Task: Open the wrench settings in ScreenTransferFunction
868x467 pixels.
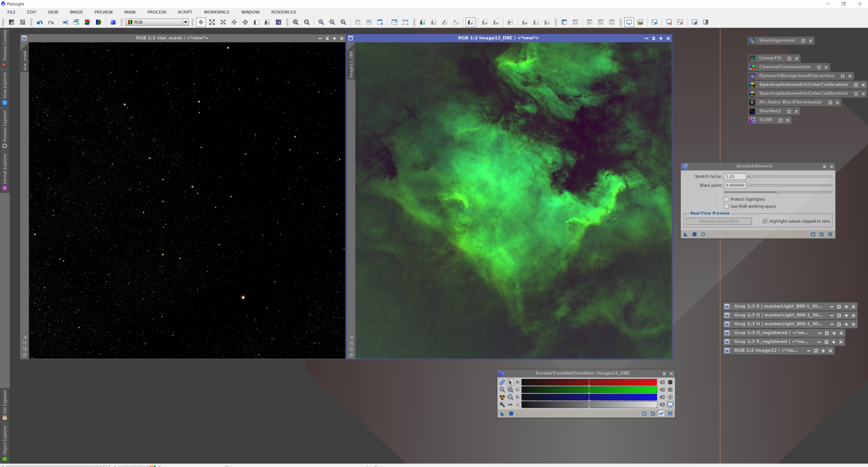Action: (502, 405)
